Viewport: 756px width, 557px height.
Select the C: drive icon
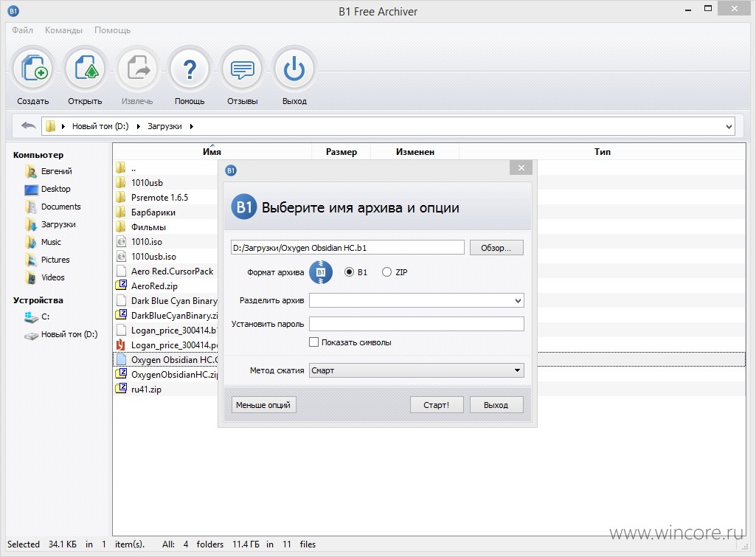[x=31, y=316]
